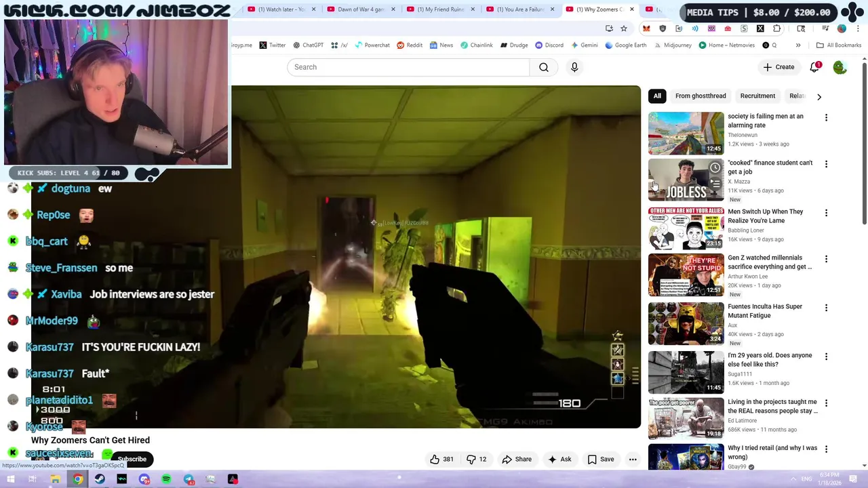Show more filter chips with right arrow

click(x=819, y=96)
